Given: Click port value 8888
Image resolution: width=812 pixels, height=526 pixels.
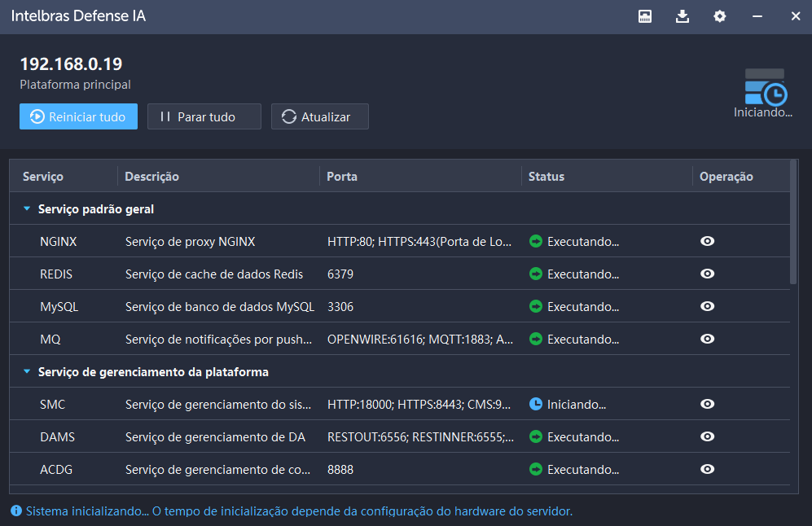Looking at the screenshot, I should (340, 470).
